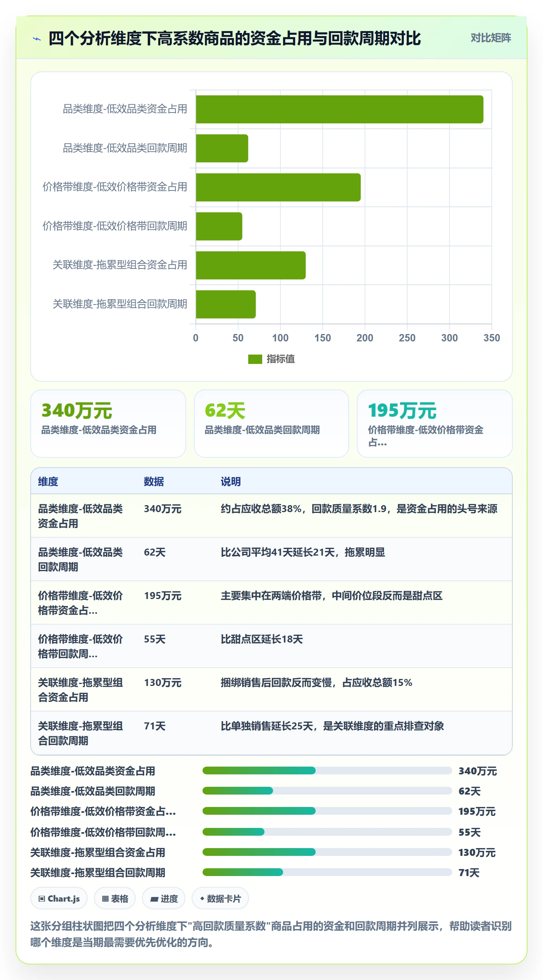The image size is (543, 980).
Task: Select table cell 比甜点区延长18天
Action: click(x=262, y=639)
